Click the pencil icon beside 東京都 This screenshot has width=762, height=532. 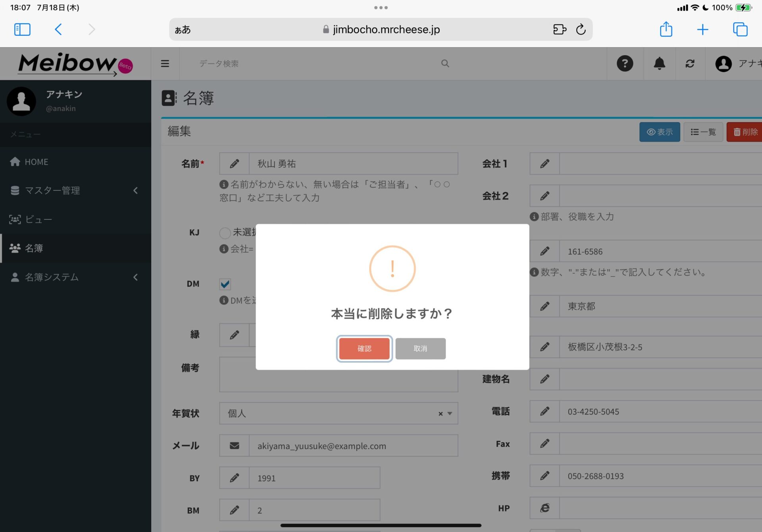545,306
